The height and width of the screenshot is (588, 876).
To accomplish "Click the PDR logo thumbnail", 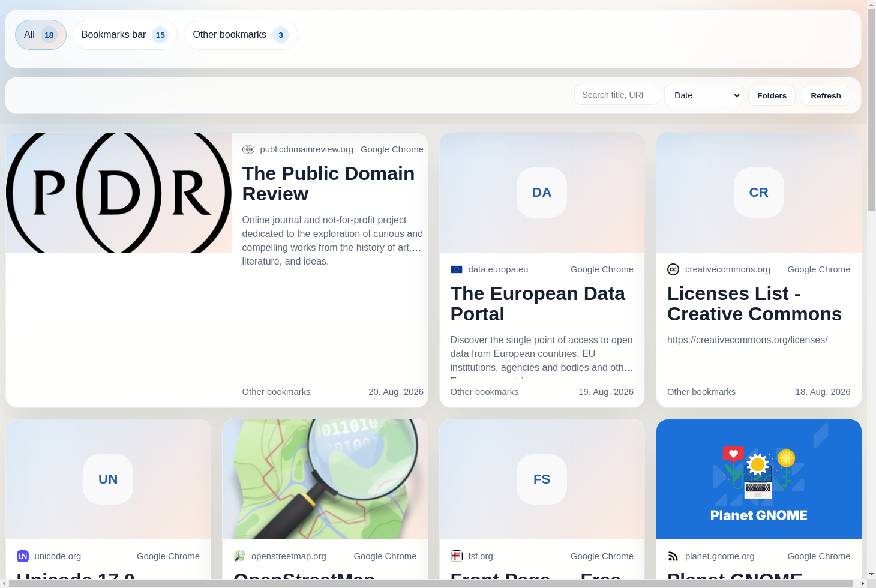I will point(119,193).
